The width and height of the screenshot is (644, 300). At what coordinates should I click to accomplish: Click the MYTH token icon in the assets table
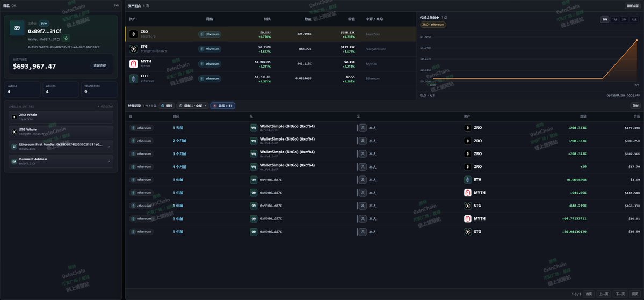(134, 64)
